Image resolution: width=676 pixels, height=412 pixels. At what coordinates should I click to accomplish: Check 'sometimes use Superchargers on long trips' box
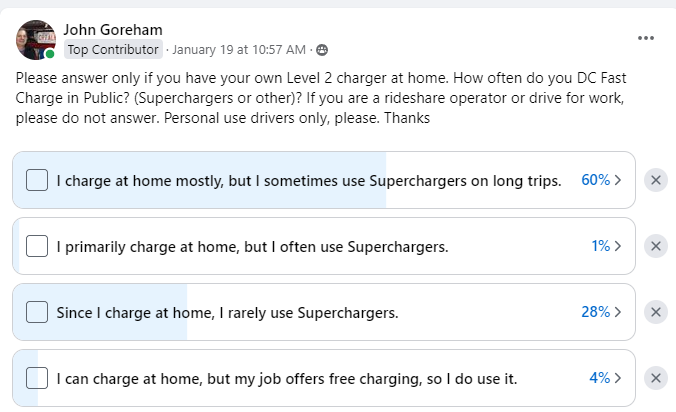point(37,180)
